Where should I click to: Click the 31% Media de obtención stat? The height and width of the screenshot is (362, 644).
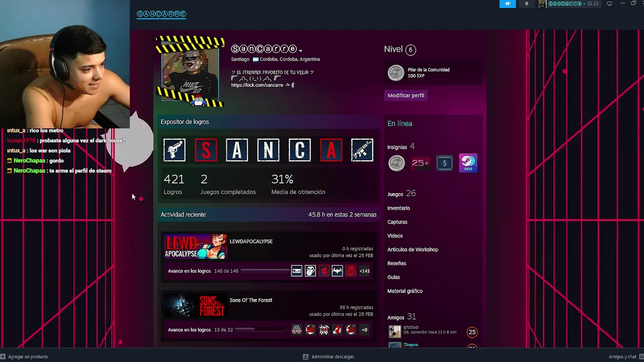coord(298,184)
